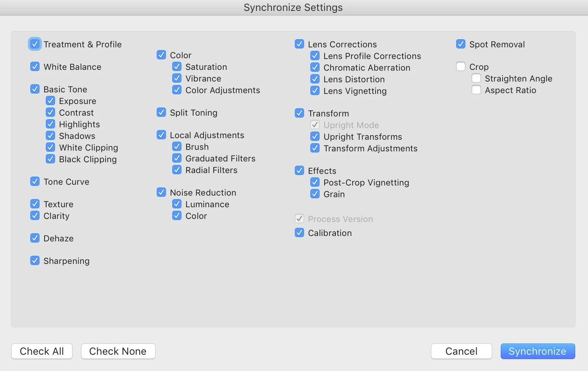Cancel the Synchronize Settings dialog
The image size is (588, 371).
(x=461, y=351)
